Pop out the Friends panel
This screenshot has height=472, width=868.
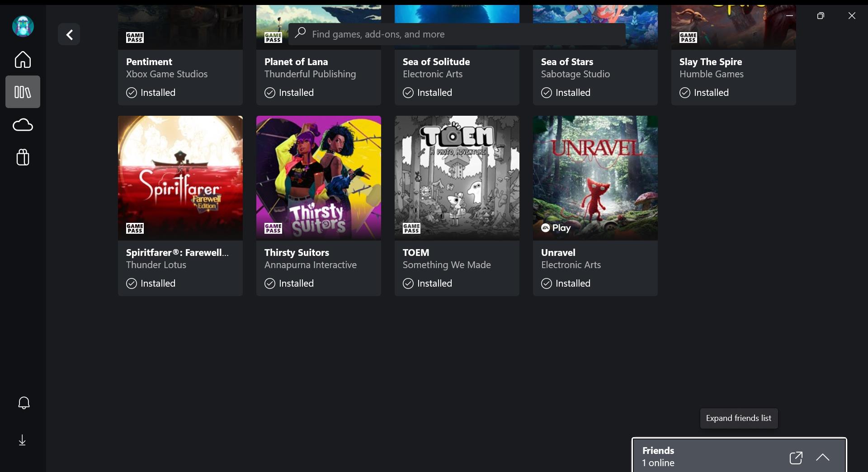click(x=796, y=458)
